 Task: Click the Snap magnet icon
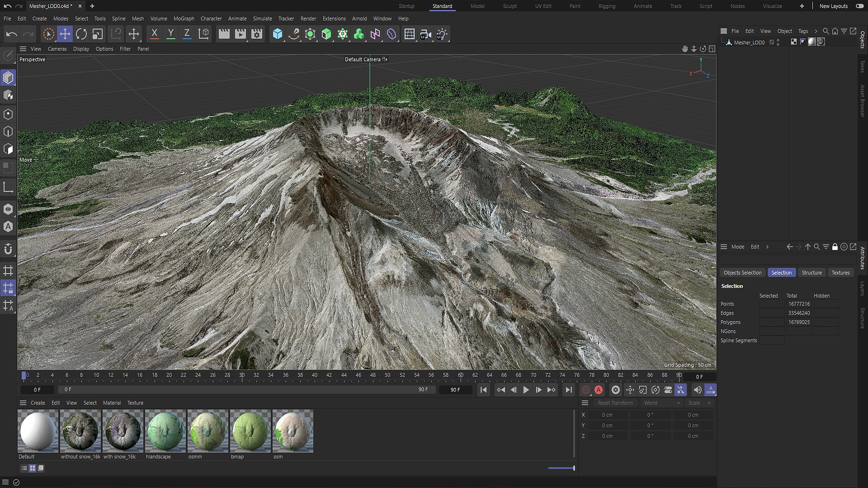(x=8, y=249)
